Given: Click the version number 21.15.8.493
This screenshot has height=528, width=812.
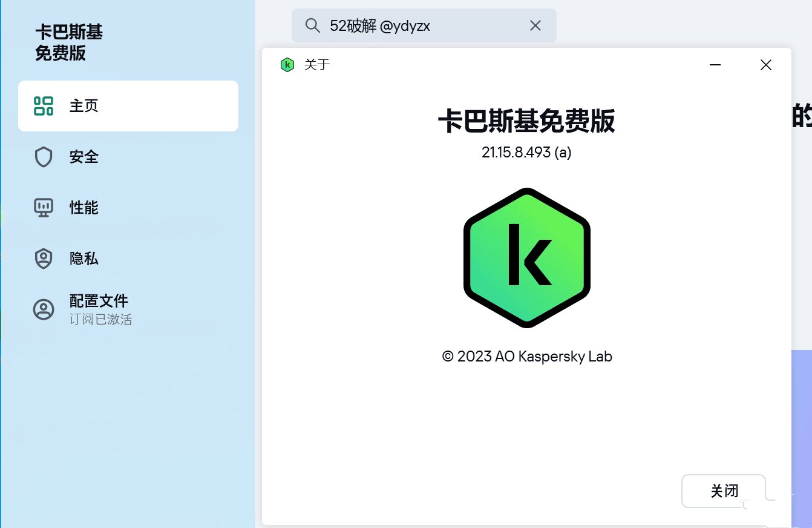Looking at the screenshot, I should click(526, 153).
